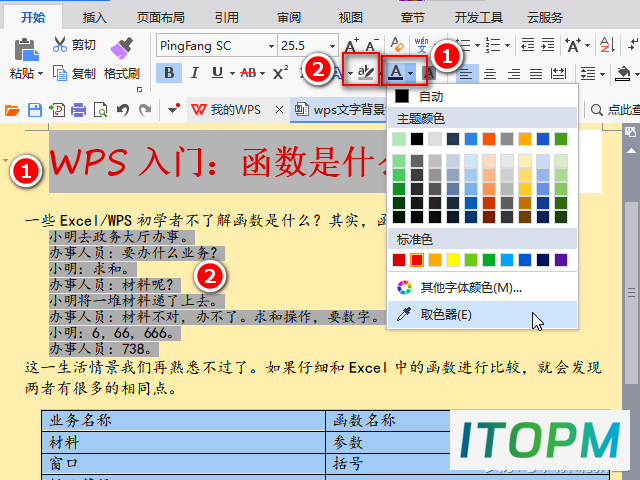Select 自动 automatic font color
Image resolution: width=640 pixels, height=480 pixels.
click(x=482, y=96)
